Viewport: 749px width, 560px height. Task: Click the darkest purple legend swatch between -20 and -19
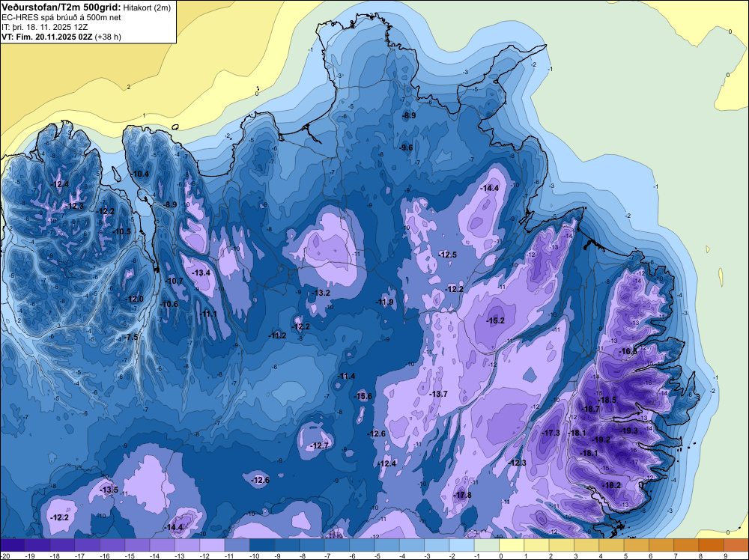point(13,545)
